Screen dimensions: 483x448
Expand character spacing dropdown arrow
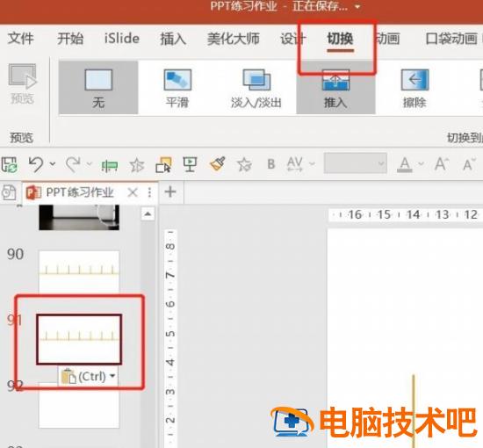(312, 164)
